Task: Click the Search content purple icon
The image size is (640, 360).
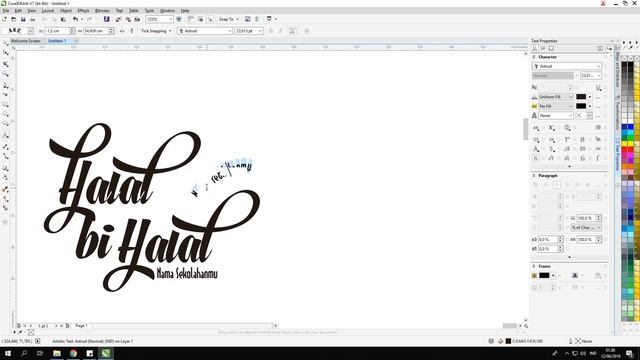Action: point(107,19)
